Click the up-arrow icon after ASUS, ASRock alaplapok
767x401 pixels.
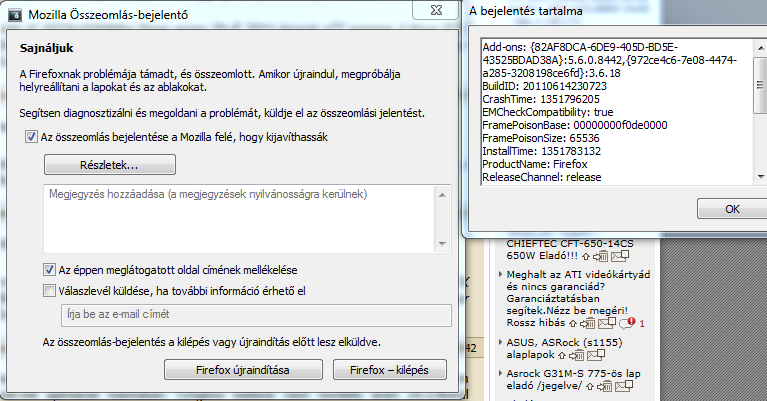[x=562, y=356]
